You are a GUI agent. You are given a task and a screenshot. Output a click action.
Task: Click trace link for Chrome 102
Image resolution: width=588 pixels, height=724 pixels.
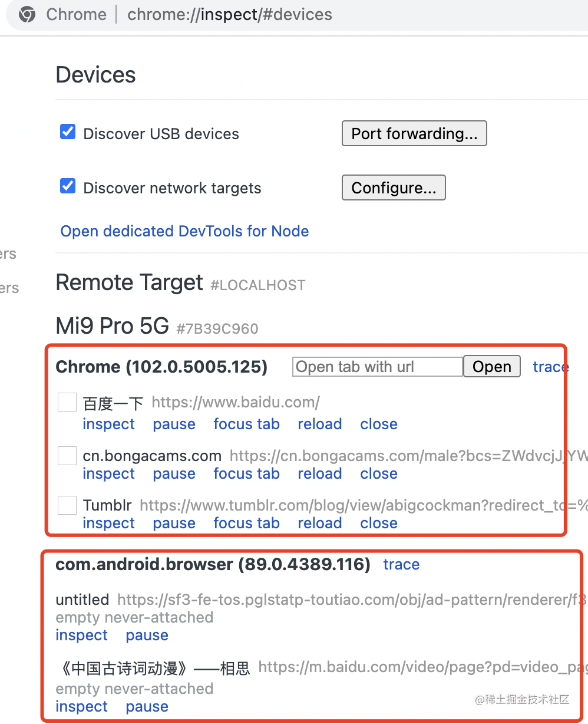(x=550, y=367)
